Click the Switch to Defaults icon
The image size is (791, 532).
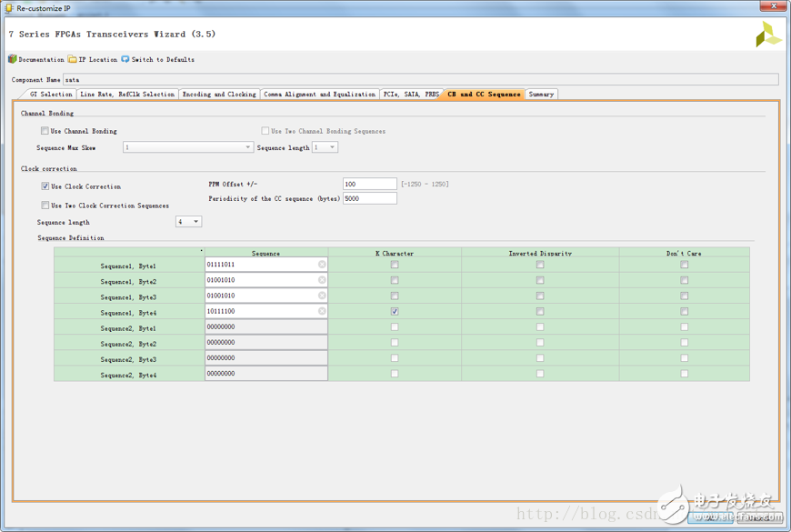pos(125,59)
